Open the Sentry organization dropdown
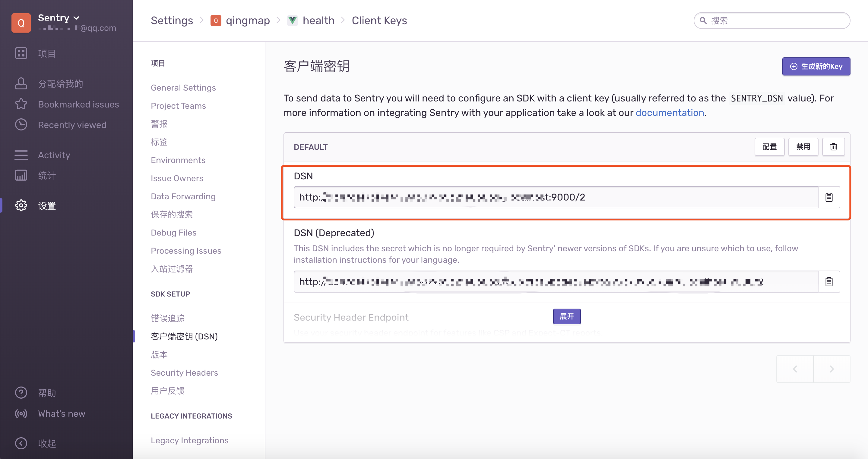Image resolution: width=868 pixels, height=459 pixels. point(59,18)
